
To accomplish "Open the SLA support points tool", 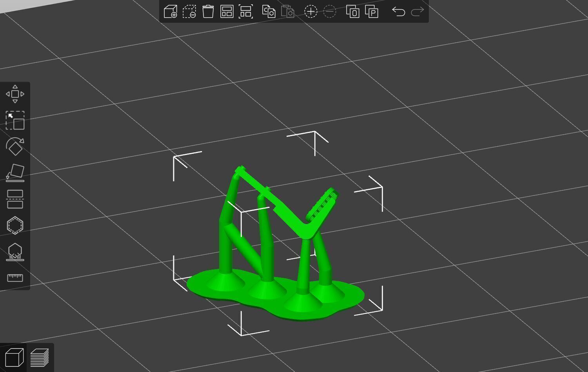I will click(15, 252).
